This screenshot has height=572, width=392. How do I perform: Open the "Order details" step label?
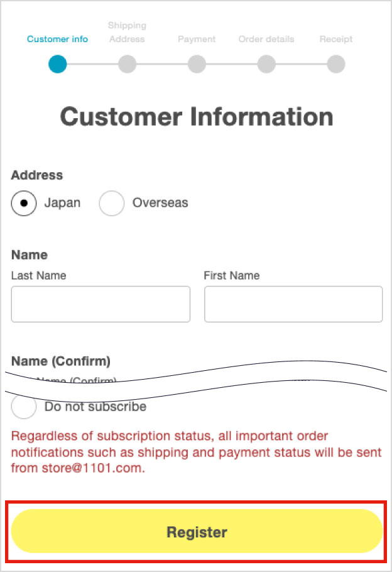tap(266, 39)
